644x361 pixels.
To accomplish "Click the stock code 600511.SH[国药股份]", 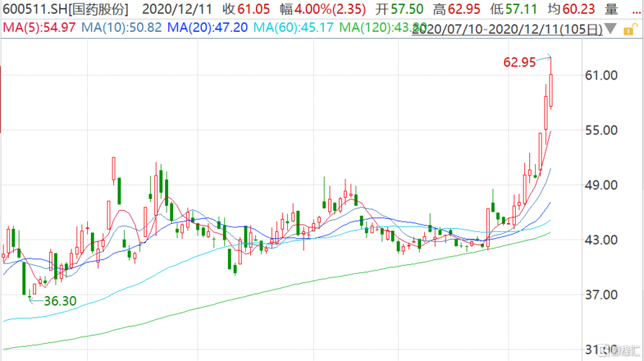I will click(66, 9).
